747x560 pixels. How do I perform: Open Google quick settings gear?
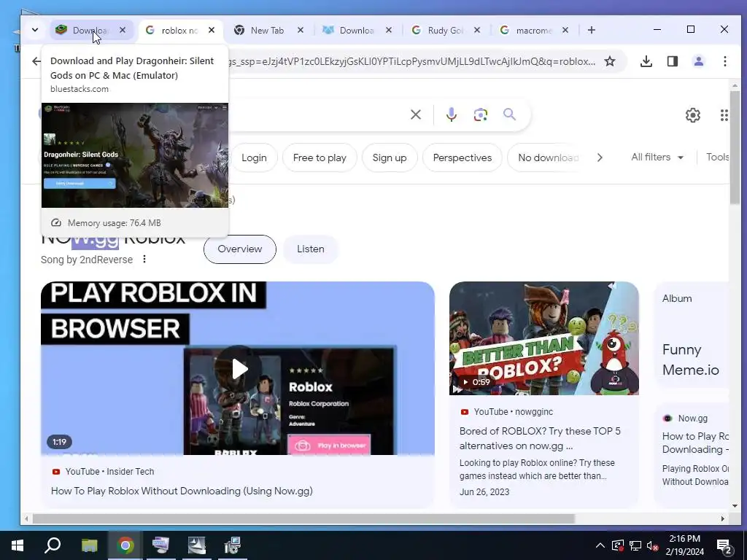(693, 114)
